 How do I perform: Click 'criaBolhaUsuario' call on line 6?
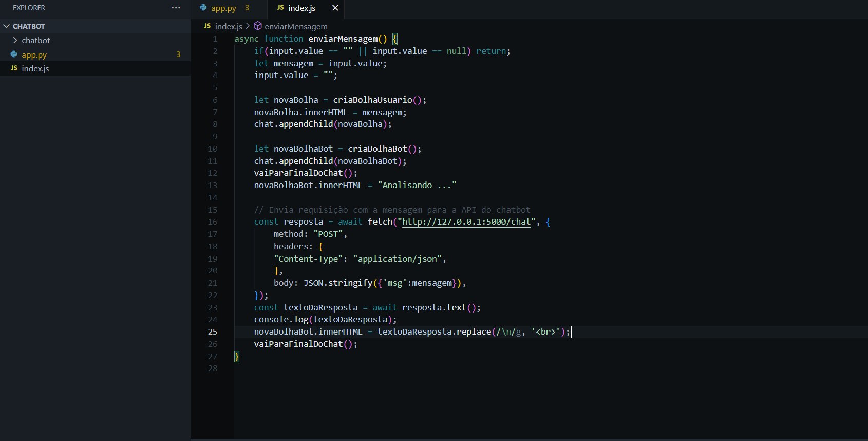point(372,100)
